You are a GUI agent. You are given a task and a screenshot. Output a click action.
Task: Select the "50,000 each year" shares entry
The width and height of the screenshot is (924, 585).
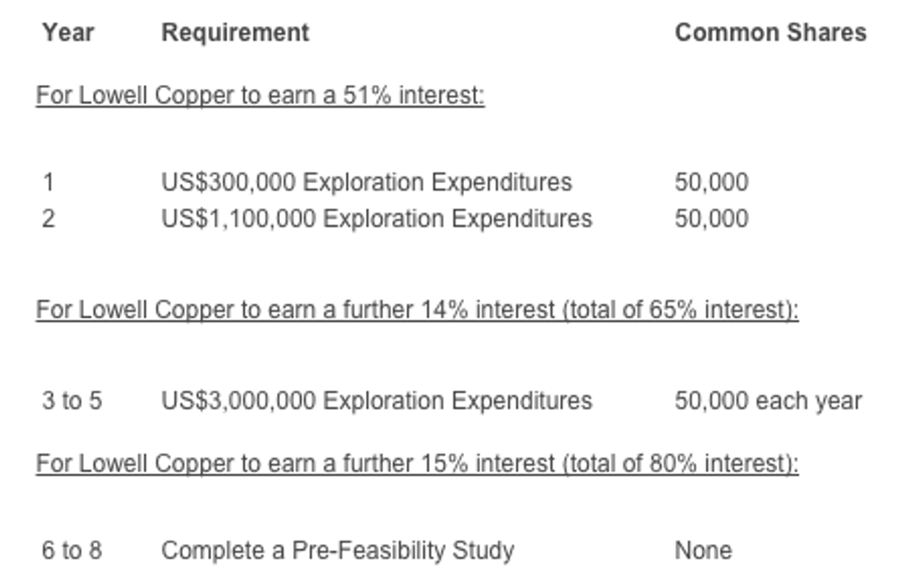tap(767, 401)
